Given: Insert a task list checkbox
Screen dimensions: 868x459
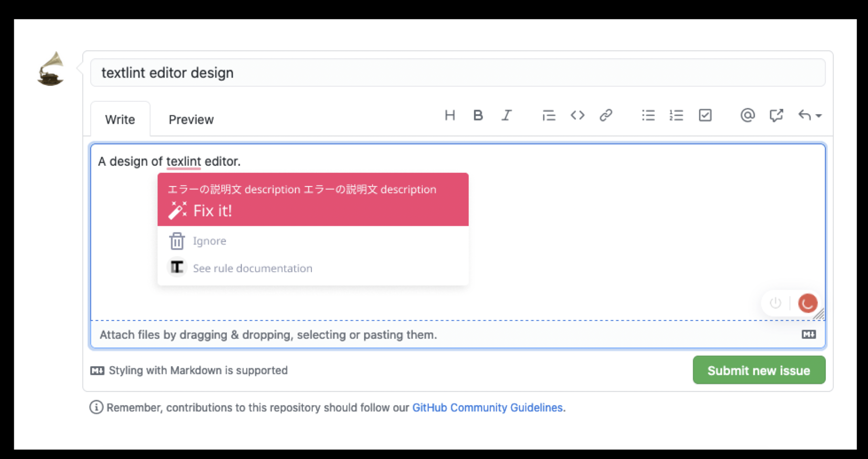Looking at the screenshot, I should pyautogui.click(x=705, y=115).
